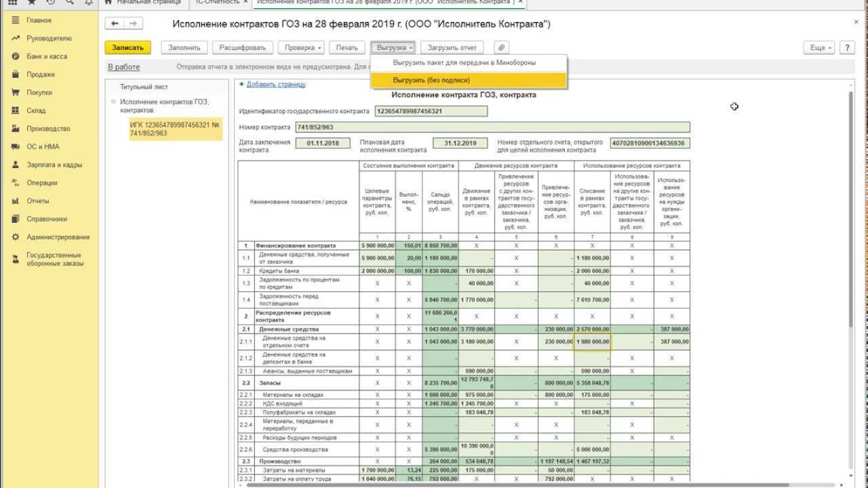Go back with the left arrow button
Viewport: 868px width, 488px height.
tap(115, 24)
